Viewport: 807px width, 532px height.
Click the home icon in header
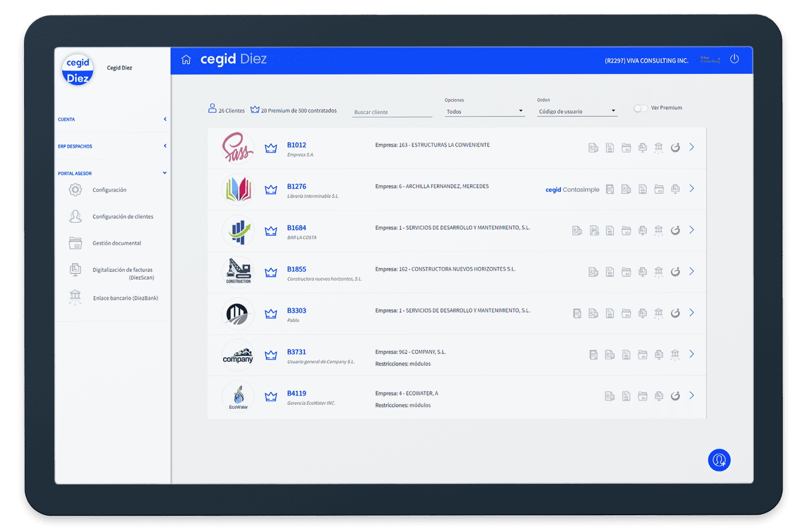pyautogui.click(x=186, y=59)
